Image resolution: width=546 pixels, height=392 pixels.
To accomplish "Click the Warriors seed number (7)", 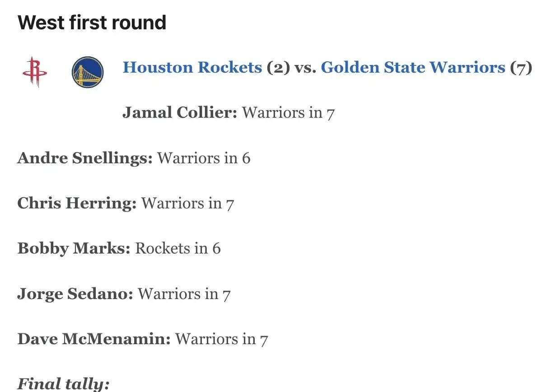I will tap(522, 68).
